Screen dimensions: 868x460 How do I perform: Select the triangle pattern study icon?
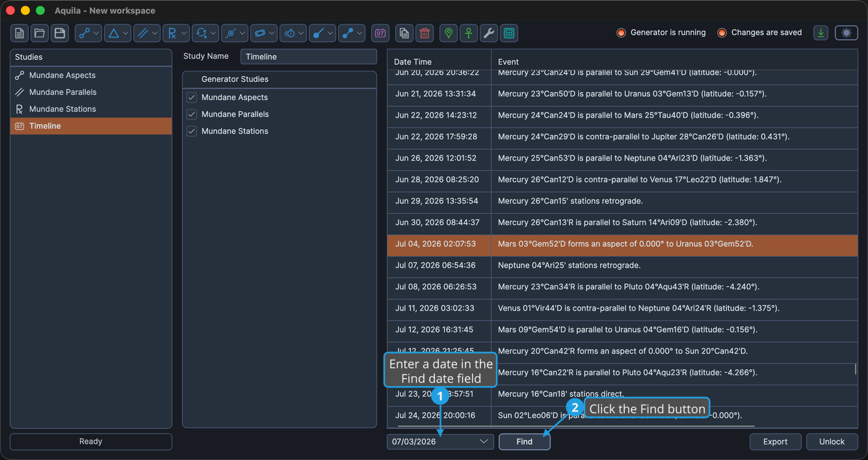coord(113,33)
